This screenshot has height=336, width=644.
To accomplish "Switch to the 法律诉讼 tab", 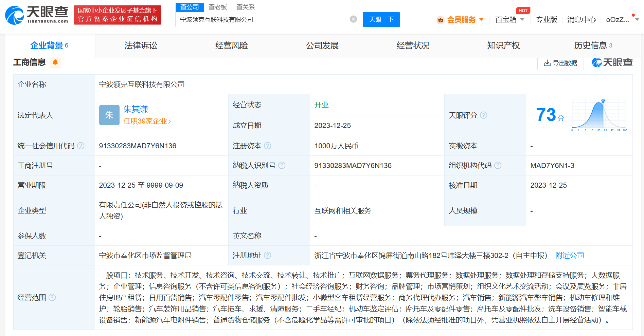I will (141, 45).
